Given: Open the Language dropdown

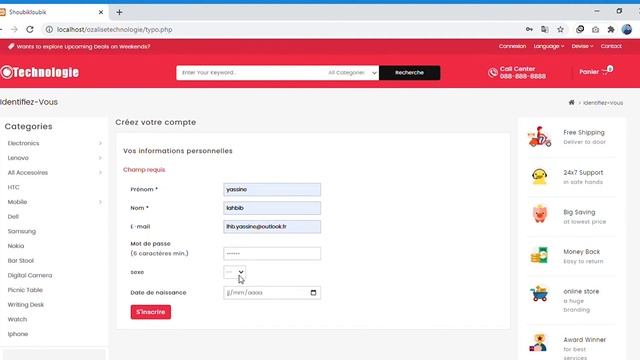Looking at the screenshot, I should [549, 46].
